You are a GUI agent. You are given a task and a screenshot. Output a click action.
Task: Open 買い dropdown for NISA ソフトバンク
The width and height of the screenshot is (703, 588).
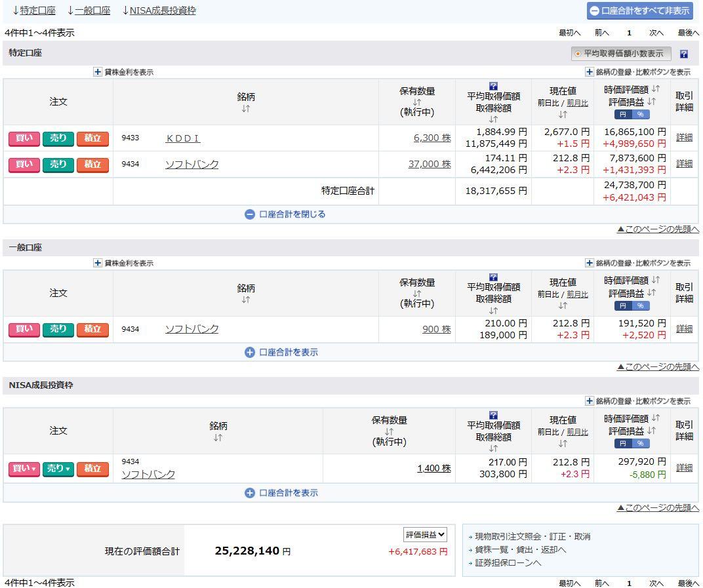pyautogui.click(x=24, y=469)
